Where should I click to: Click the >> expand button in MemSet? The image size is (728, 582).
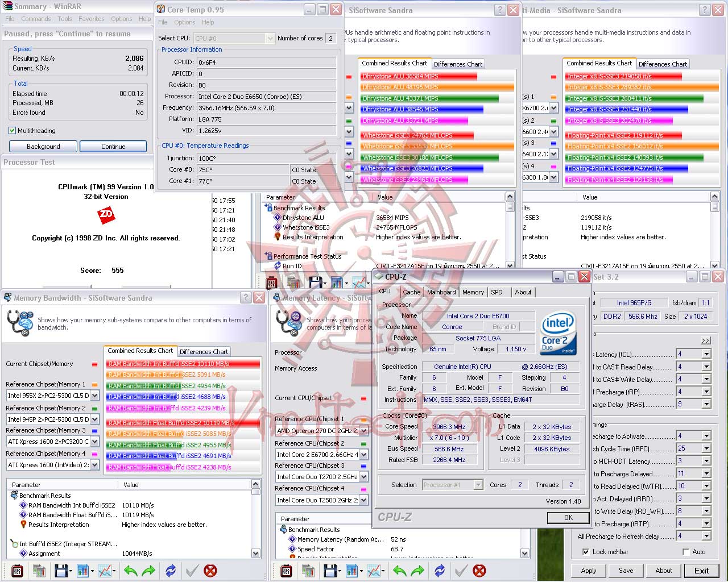coord(706,340)
